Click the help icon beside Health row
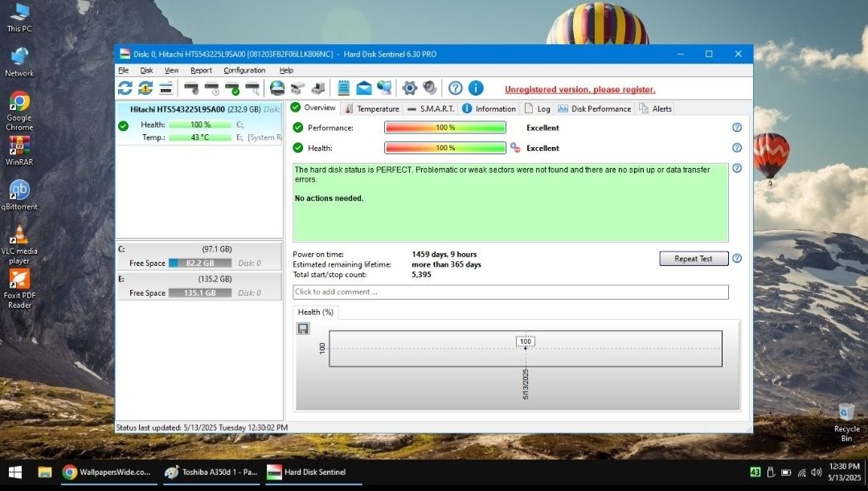This screenshot has width=868, height=491. point(737,148)
